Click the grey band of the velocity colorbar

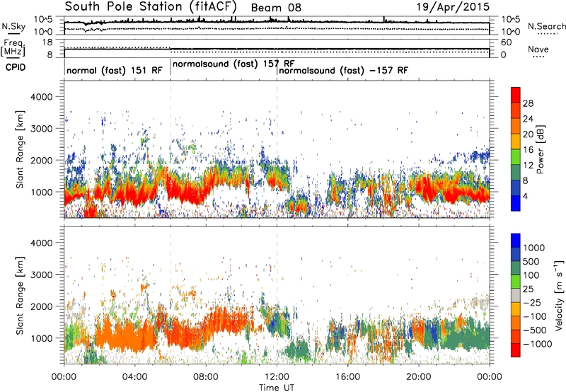click(516, 296)
